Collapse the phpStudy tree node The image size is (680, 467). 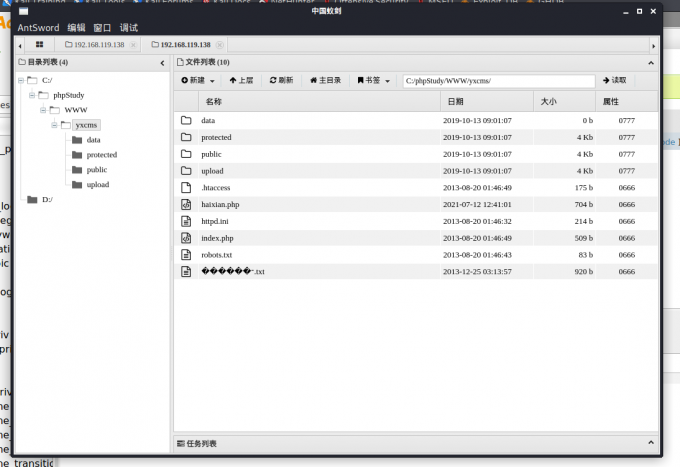pyautogui.click(x=32, y=95)
